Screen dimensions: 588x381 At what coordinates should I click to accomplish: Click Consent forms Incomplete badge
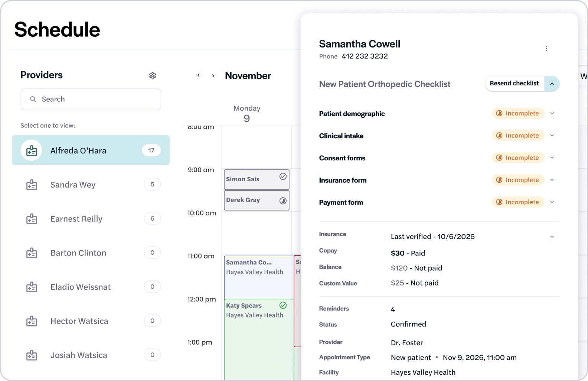tap(518, 158)
